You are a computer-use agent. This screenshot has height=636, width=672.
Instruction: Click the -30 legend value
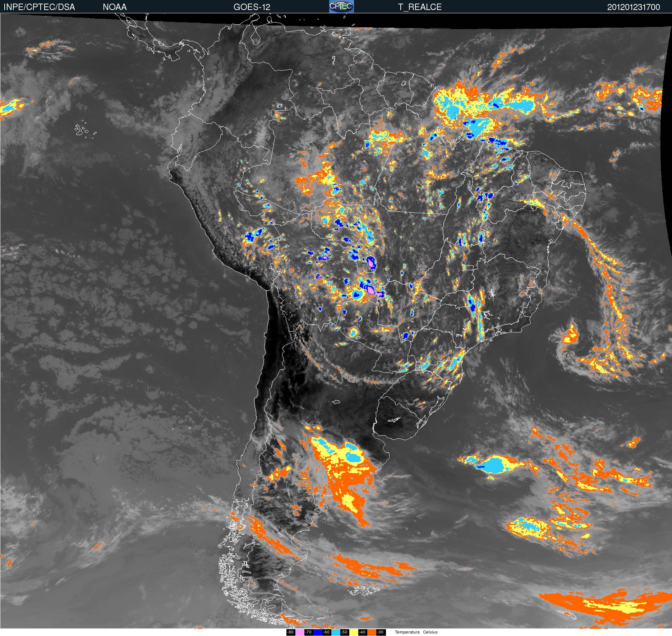point(381,632)
